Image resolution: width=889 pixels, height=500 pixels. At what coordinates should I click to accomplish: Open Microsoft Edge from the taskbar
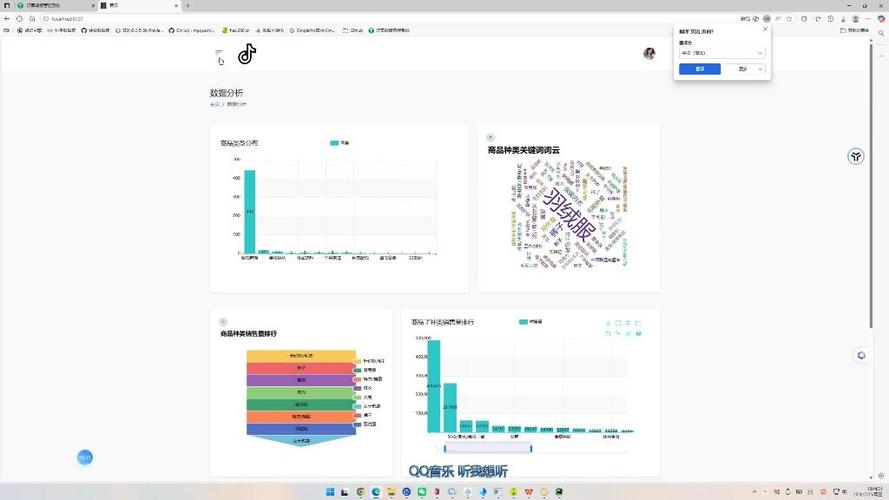(x=375, y=491)
